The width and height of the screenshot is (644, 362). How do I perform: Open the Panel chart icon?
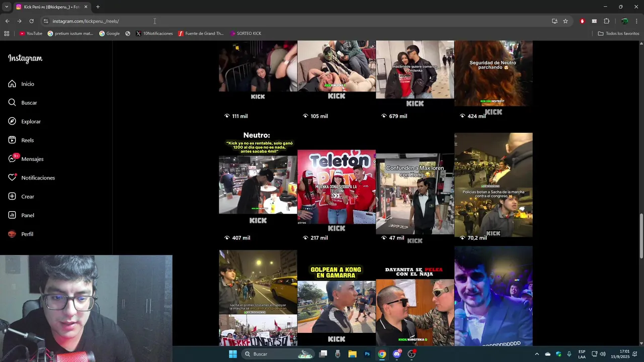pos(12,215)
